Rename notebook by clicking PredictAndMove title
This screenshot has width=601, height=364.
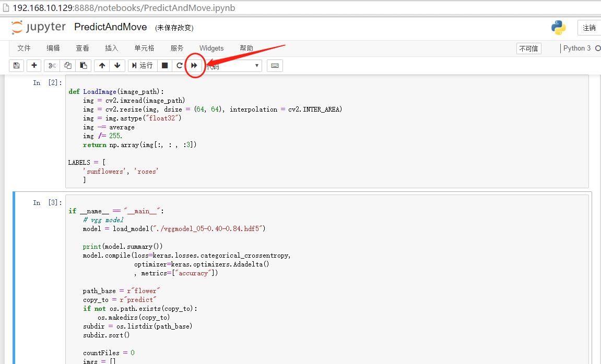(x=110, y=27)
